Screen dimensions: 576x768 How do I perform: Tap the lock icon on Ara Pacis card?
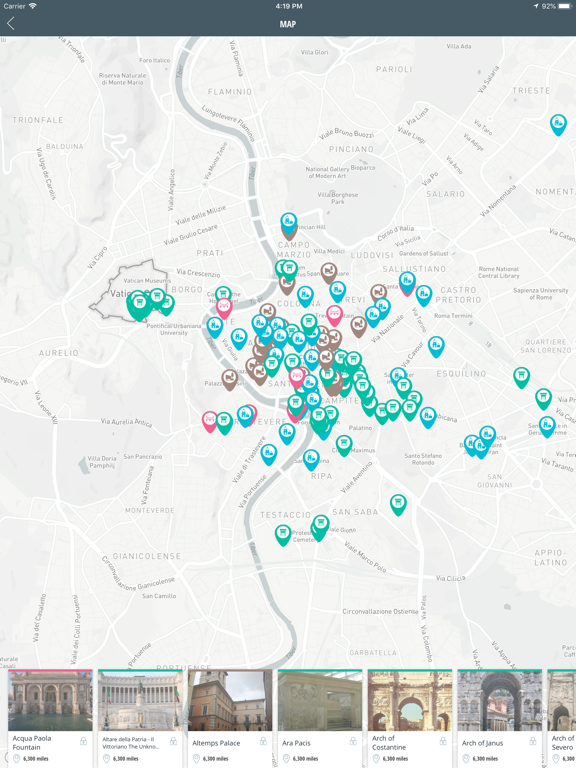click(x=353, y=741)
